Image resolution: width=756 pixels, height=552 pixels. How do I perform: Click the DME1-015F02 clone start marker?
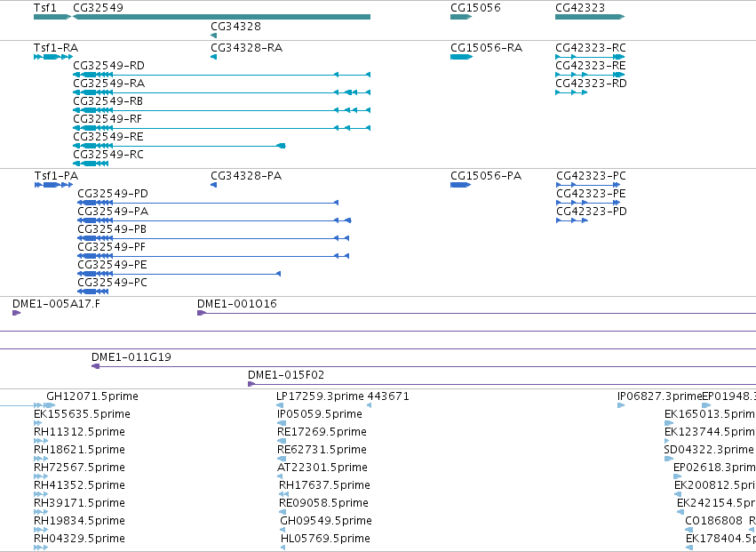click(251, 384)
